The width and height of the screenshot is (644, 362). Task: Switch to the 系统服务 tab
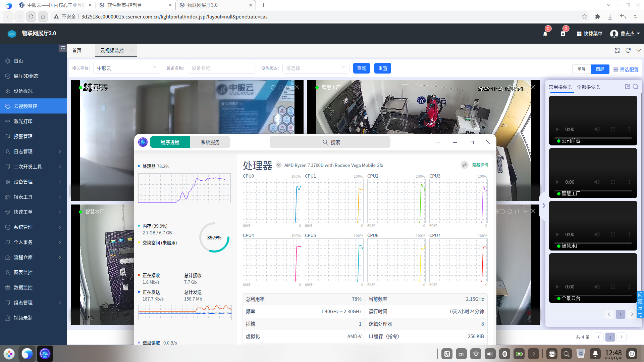(210, 142)
